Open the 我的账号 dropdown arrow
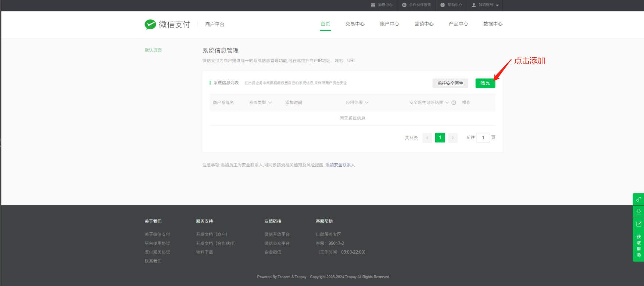Image resolution: width=644 pixels, height=286 pixels. pos(497,6)
